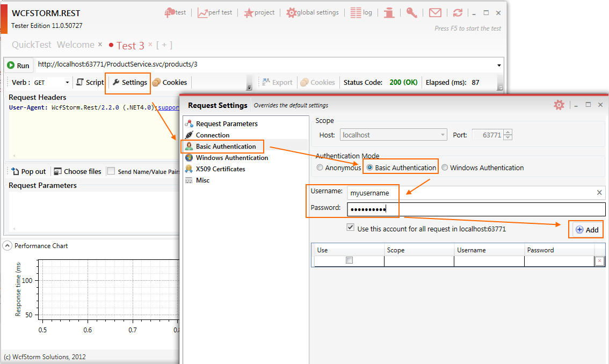Click the Export response button

(277, 82)
